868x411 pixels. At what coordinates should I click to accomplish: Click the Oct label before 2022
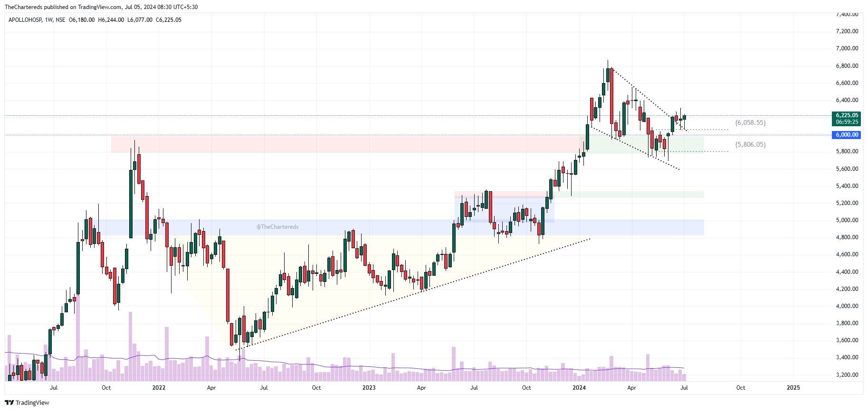[106, 388]
